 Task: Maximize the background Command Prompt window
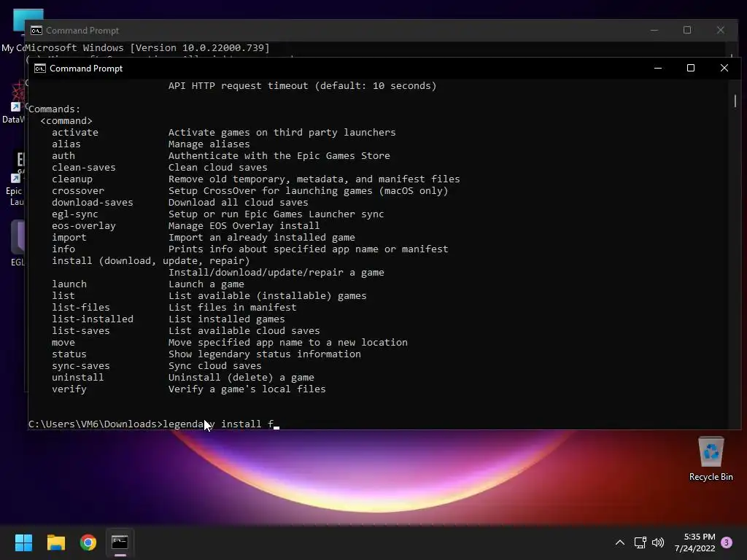pos(687,30)
